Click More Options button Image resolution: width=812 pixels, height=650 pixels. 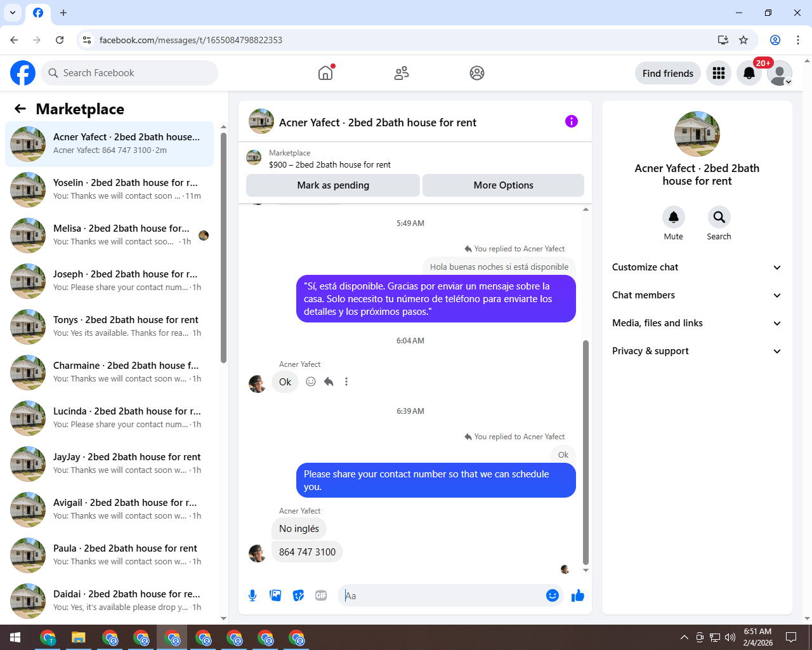(x=503, y=185)
